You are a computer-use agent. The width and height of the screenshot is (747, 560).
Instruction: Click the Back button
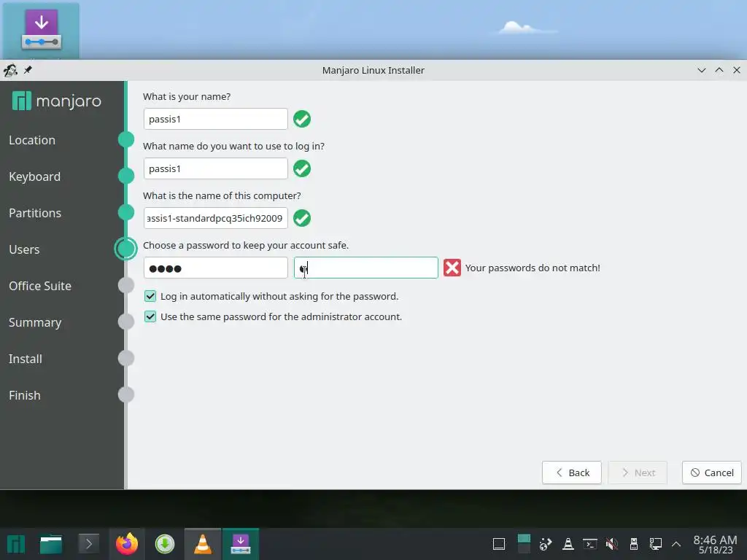[x=572, y=472]
